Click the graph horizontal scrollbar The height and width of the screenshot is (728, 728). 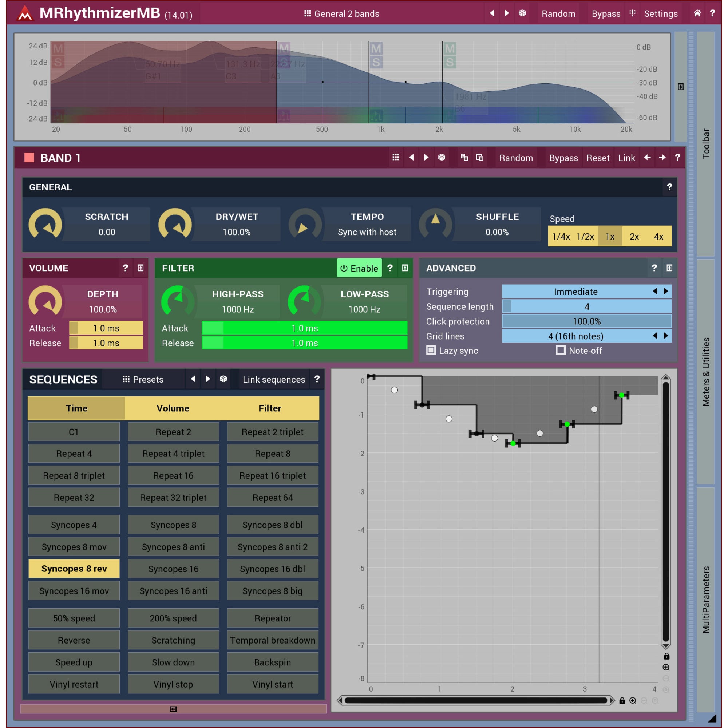476,700
